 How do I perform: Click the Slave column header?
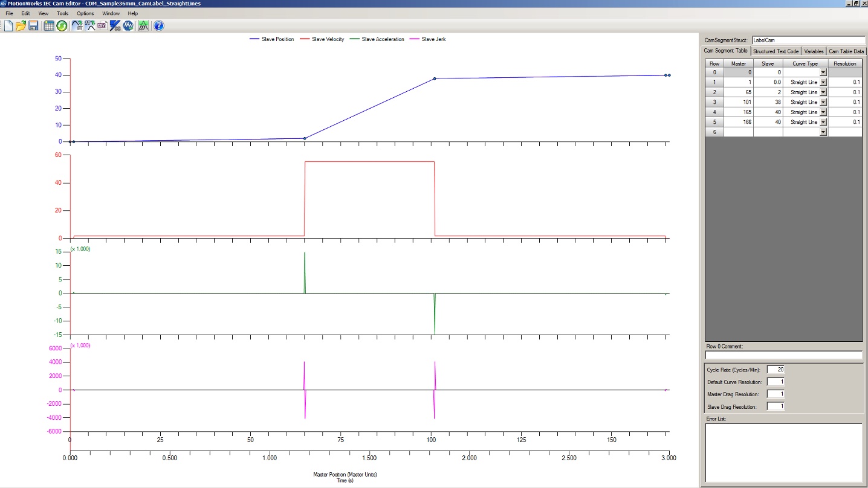(x=768, y=63)
